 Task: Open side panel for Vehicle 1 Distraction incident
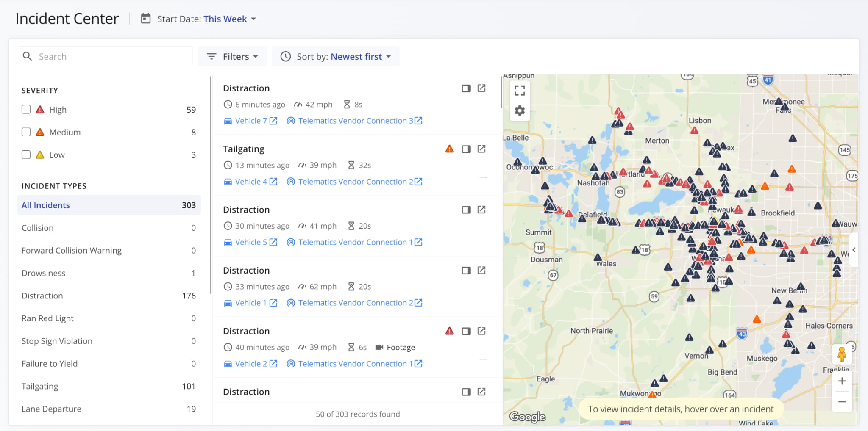click(466, 271)
